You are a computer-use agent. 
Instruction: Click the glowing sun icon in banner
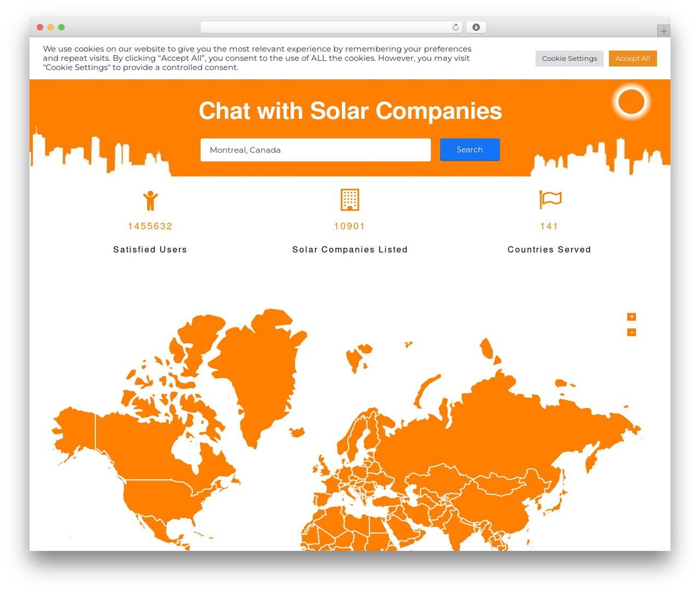631,102
